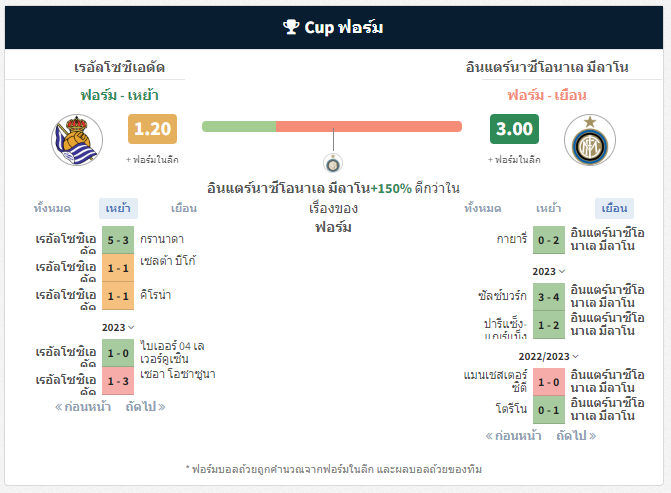Click the small Inter logo marker under form bar
671x493 pixels.
coord(333,163)
